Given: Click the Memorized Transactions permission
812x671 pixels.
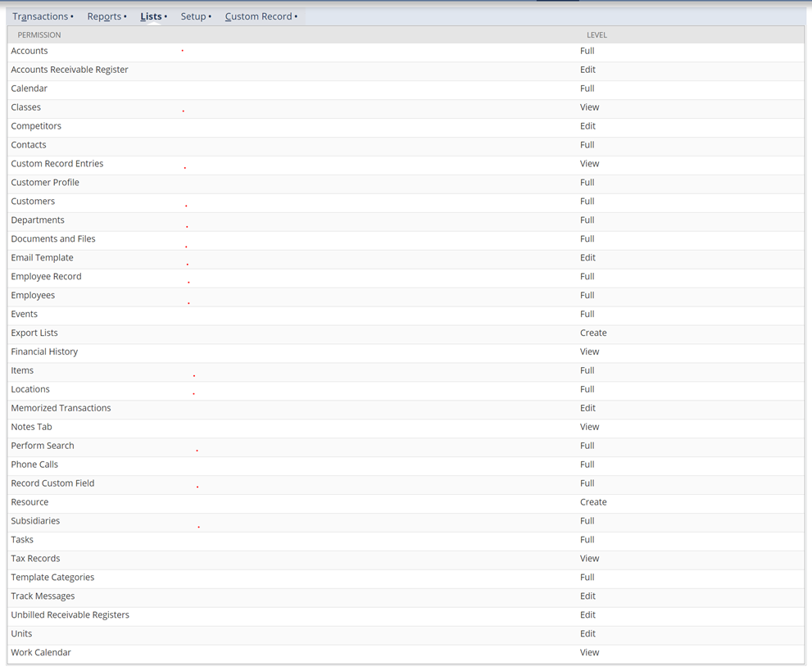Looking at the screenshot, I should (x=61, y=408).
